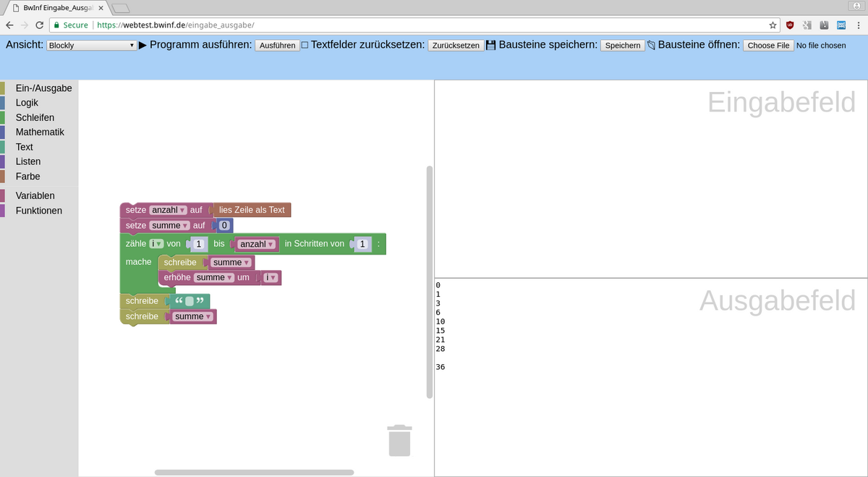Reload the page
868x477 pixels.
pos(39,25)
